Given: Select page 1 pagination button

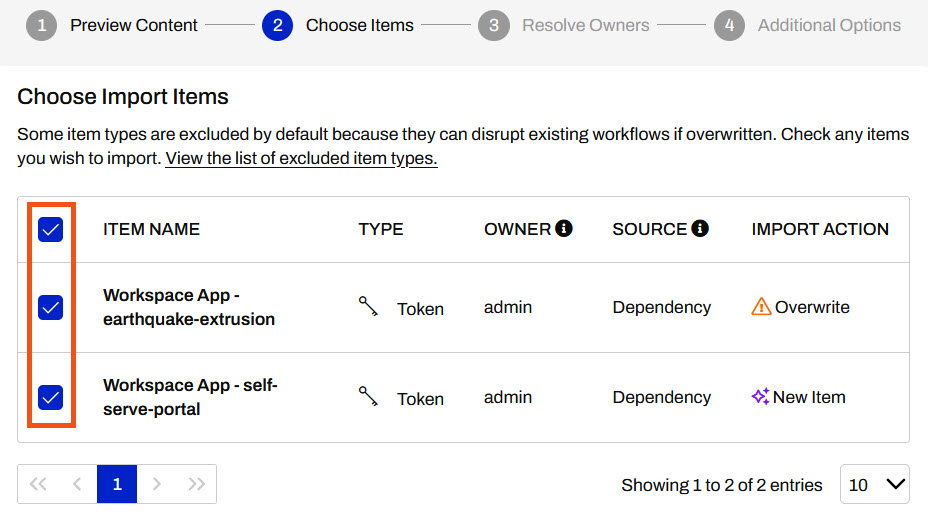Looking at the screenshot, I should click(x=117, y=484).
